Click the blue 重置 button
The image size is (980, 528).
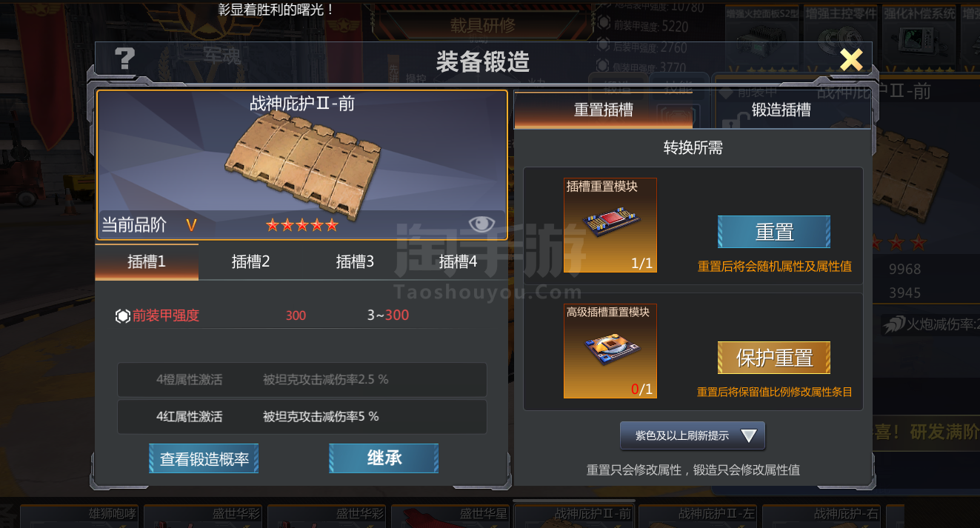774,232
